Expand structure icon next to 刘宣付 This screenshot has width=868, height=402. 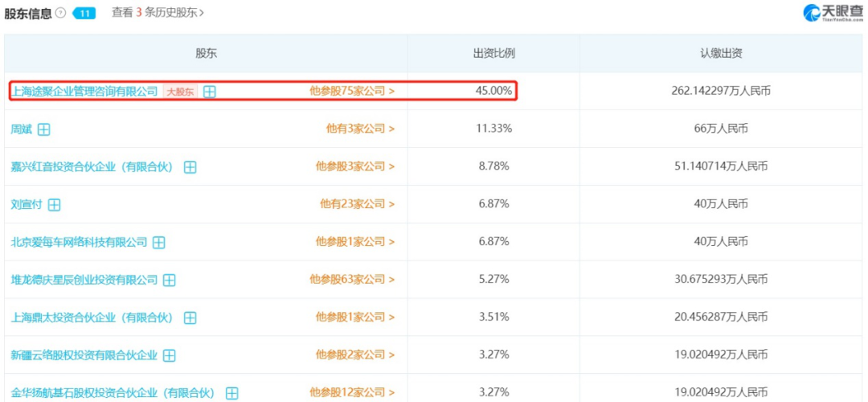[x=54, y=205]
